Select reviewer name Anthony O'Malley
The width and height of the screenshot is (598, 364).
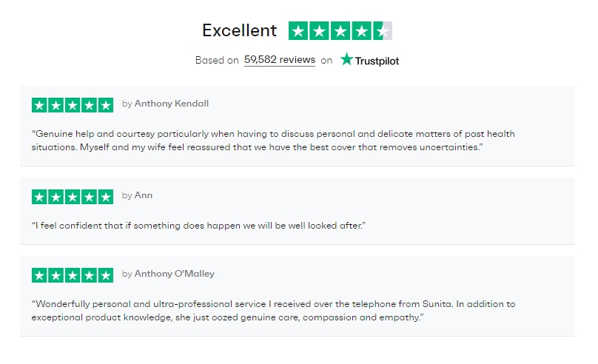174,274
